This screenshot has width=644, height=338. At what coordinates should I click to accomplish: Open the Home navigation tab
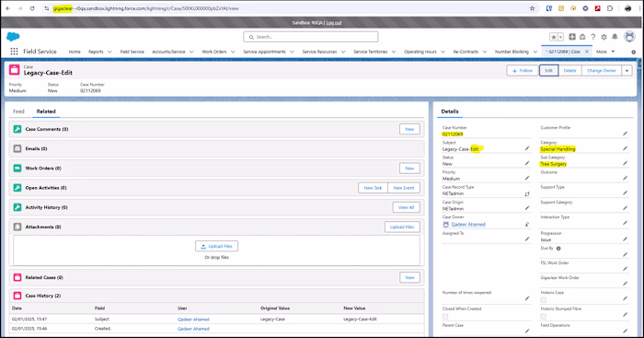click(x=75, y=52)
